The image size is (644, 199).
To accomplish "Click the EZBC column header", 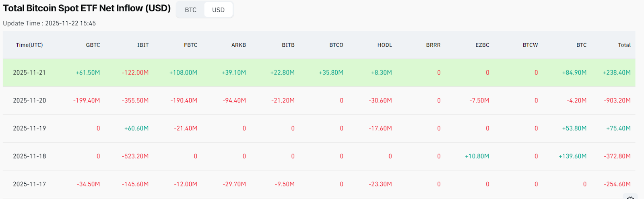I will point(482,45).
